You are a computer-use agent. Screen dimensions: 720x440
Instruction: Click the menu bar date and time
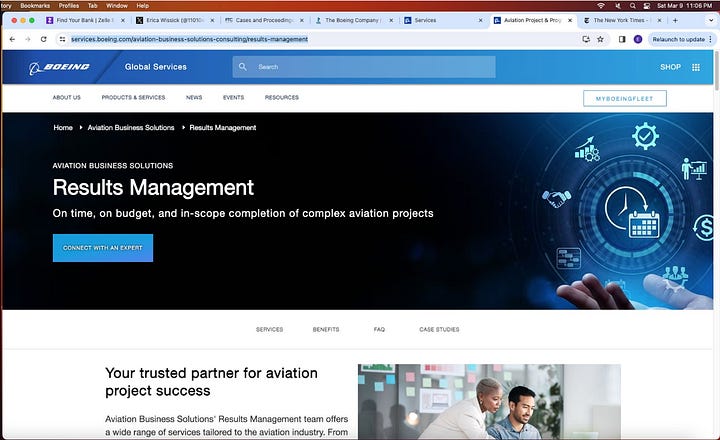click(684, 6)
